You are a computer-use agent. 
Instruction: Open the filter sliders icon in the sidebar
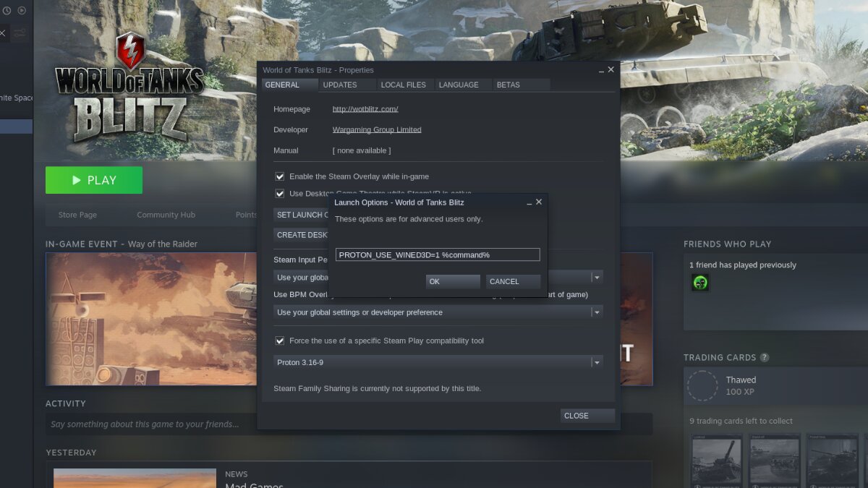(x=20, y=33)
